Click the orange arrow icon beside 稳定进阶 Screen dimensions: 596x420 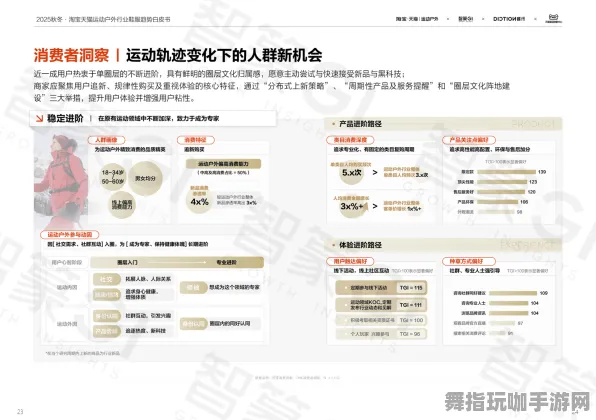[39, 119]
